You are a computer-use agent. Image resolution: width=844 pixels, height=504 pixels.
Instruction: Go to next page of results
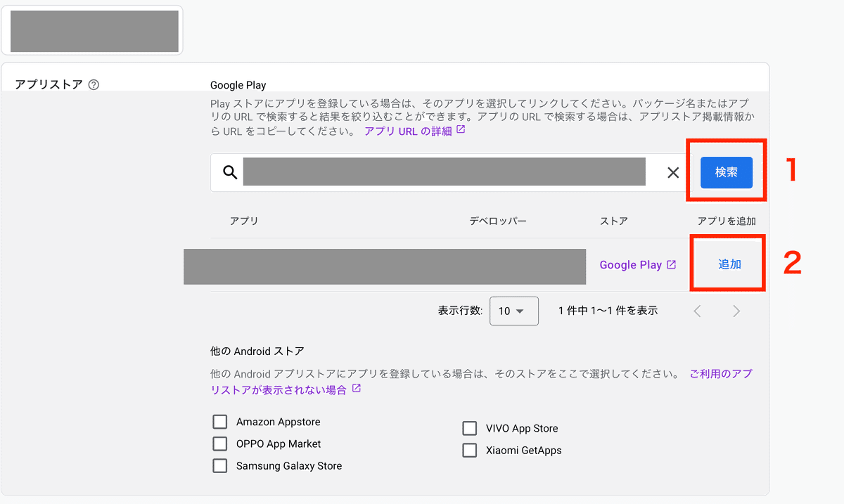[x=736, y=311]
